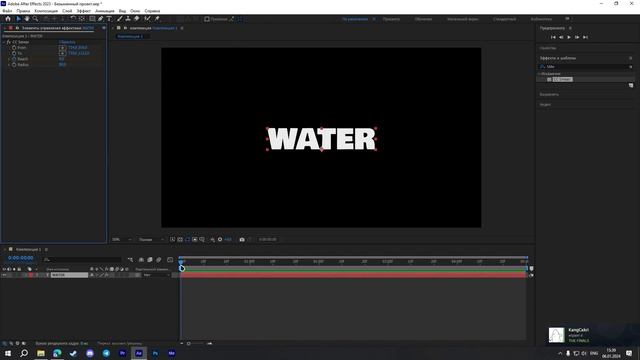Screen dimensions: 640x360
Task: Jump to the first frame in Preview panel
Action: pos(553,37)
